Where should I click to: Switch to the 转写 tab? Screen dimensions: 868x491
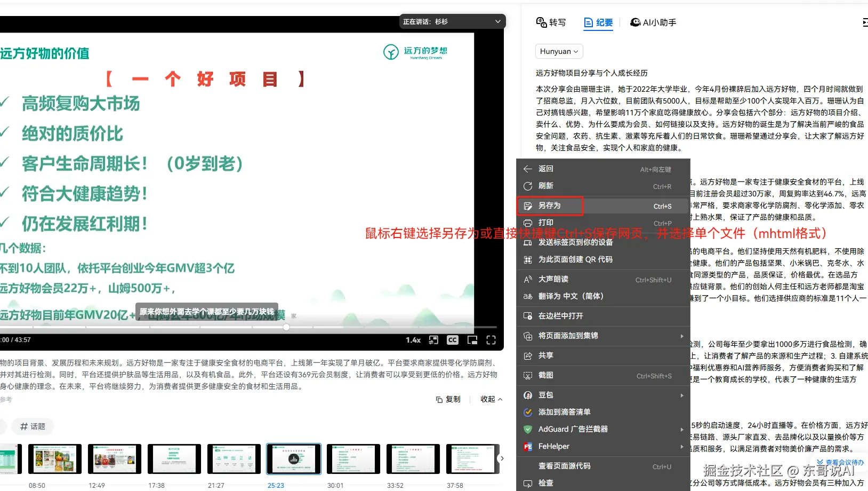[x=551, y=22]
